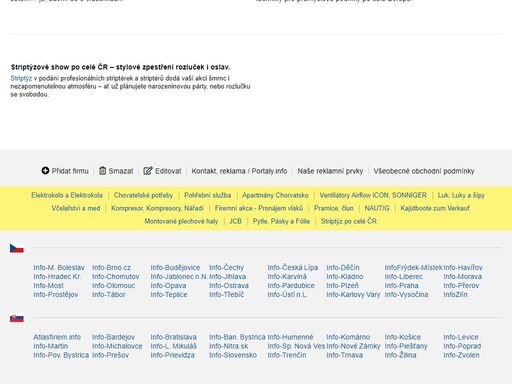Open Pytle, Pásky a Fólie link

281,221
